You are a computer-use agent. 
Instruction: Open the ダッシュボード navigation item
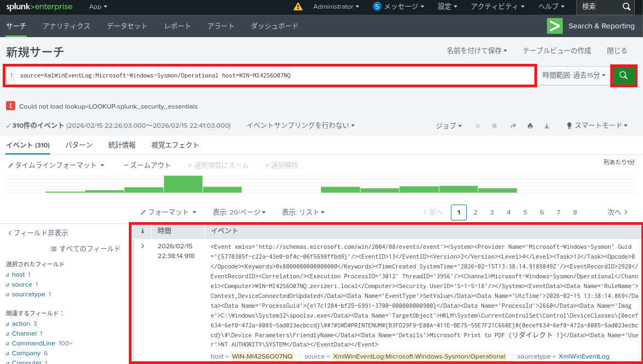click(x=275, y=26)
